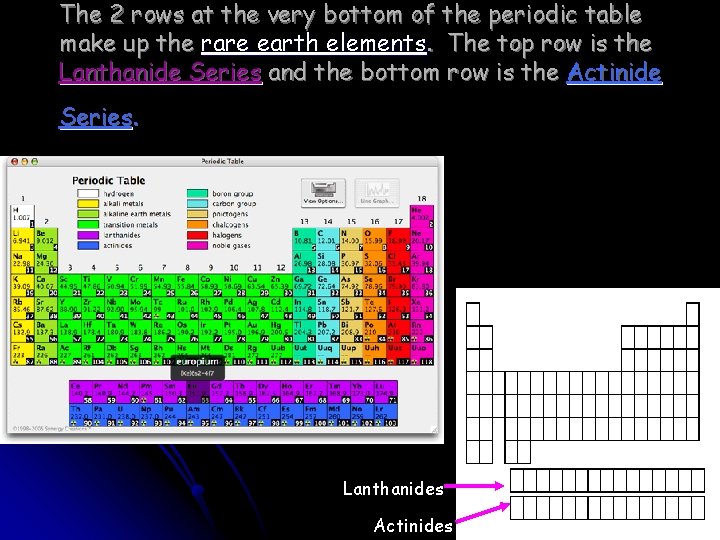Click the nitrogen N element cell
The height and width of the screenshot is (540, 720).
pyautogui.click(x=351, y=239)
